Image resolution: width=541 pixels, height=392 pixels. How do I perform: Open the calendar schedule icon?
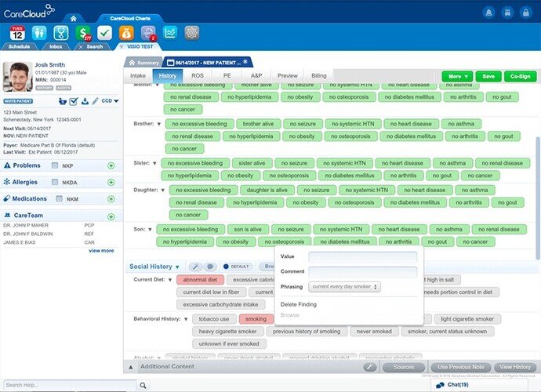18,33
